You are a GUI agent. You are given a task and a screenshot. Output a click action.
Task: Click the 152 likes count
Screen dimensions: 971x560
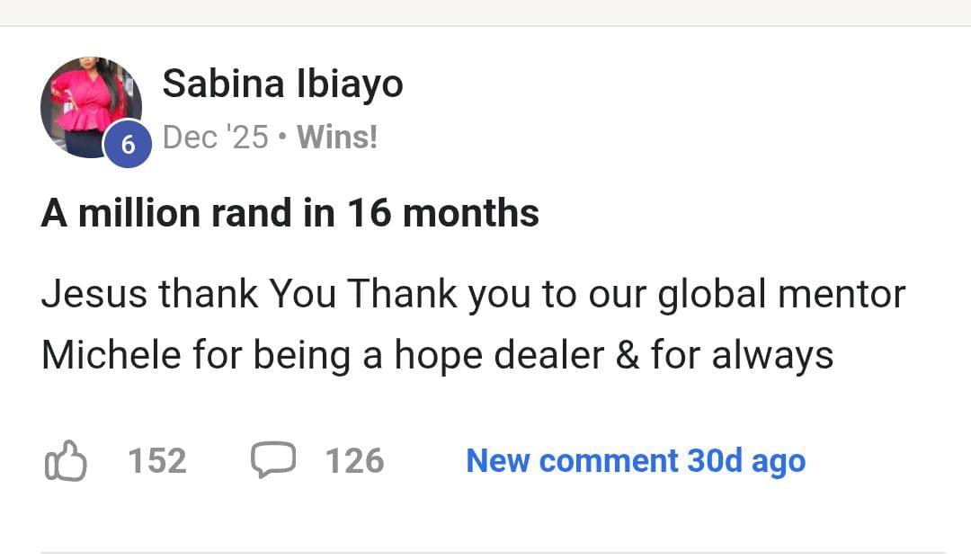coord(157,461)
